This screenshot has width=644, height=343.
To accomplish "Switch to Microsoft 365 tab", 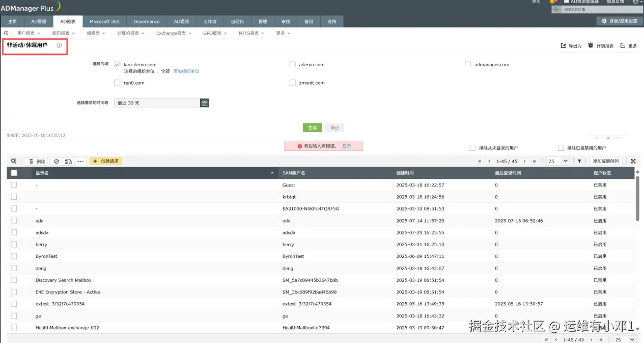I will pos(104,21).
